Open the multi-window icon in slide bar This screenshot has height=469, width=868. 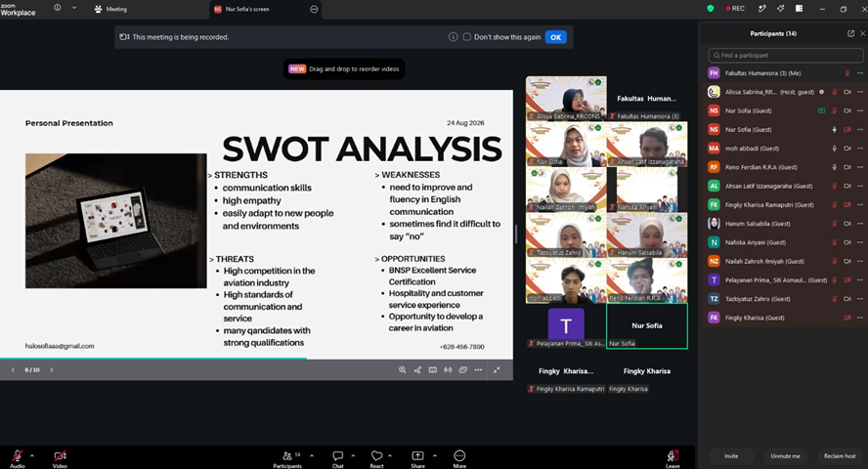462,370
